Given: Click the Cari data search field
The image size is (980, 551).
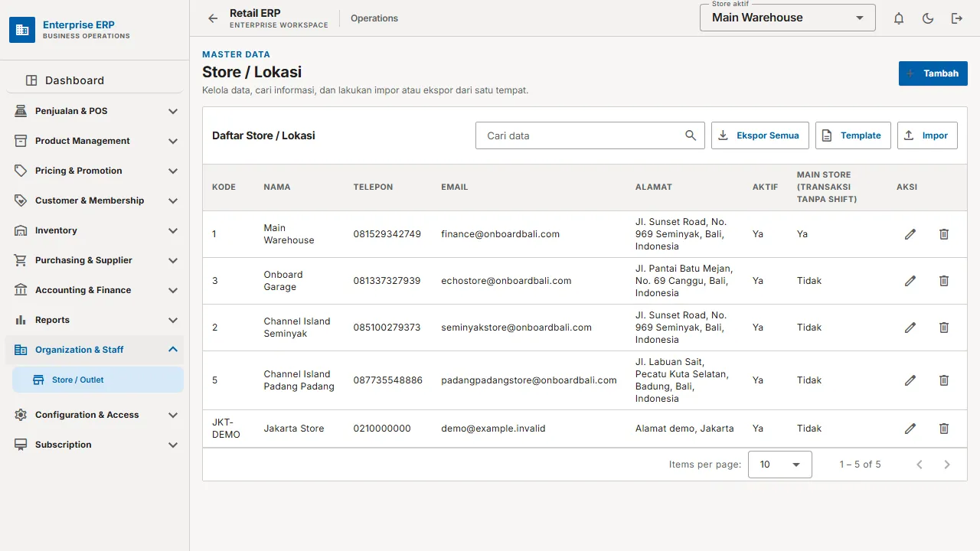Looking at the screenshot, I should pos(590,135).
